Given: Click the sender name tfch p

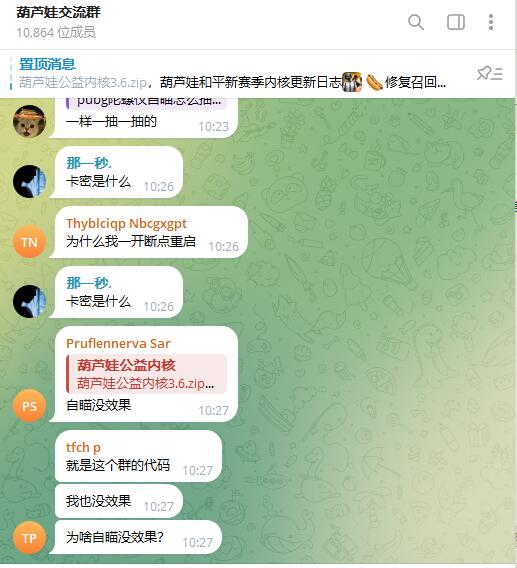Looking at the screenshot, I should point(83,447).
